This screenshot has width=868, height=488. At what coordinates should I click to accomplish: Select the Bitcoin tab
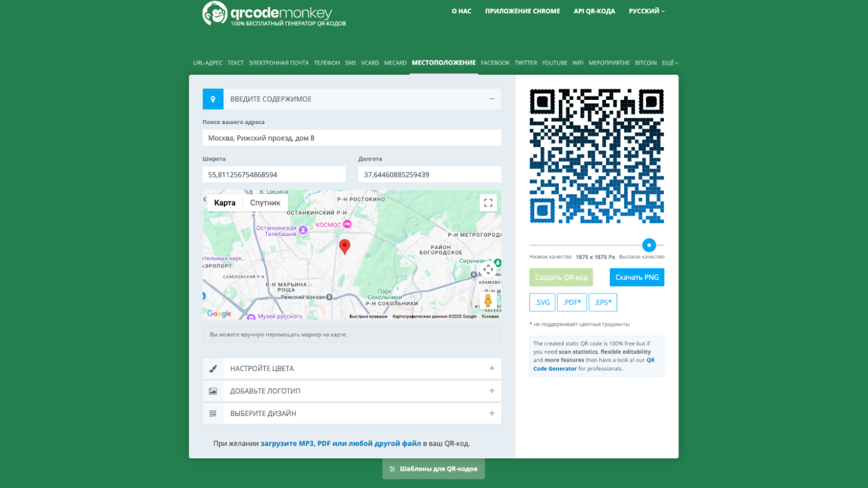646,63
